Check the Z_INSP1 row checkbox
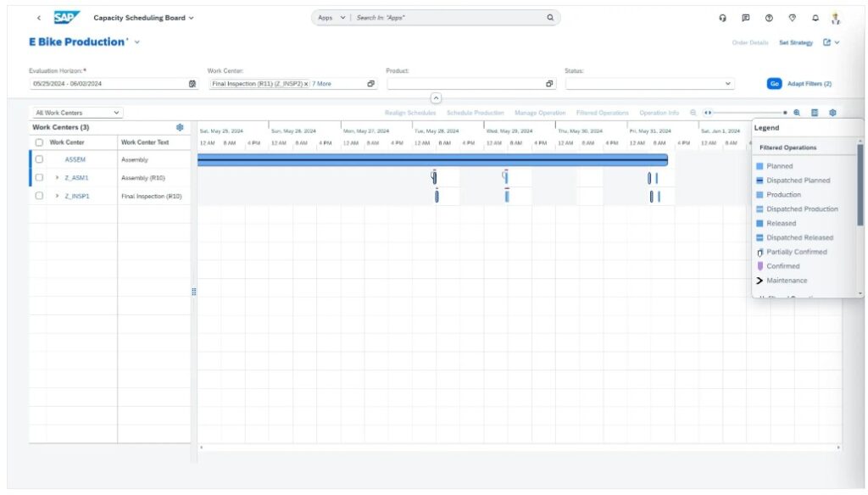The height and width of the screenshot is (495, 868). pos(39,196)
